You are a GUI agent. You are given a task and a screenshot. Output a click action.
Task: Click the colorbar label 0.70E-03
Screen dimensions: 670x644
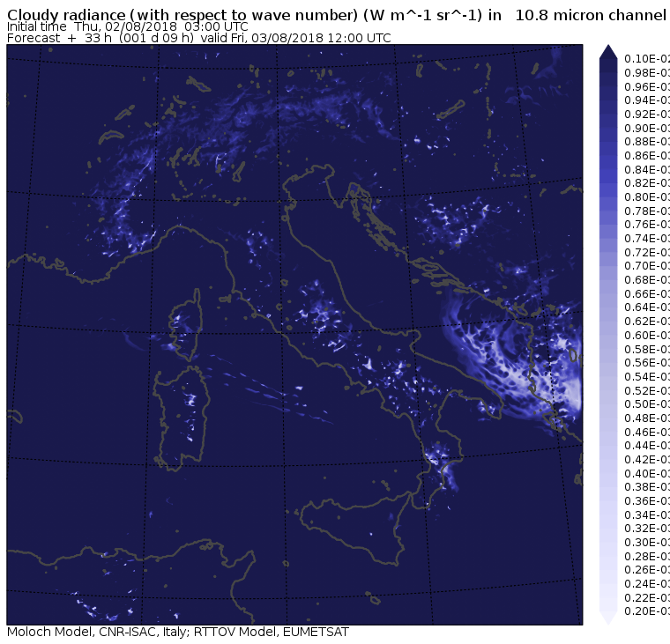point(647,266)
